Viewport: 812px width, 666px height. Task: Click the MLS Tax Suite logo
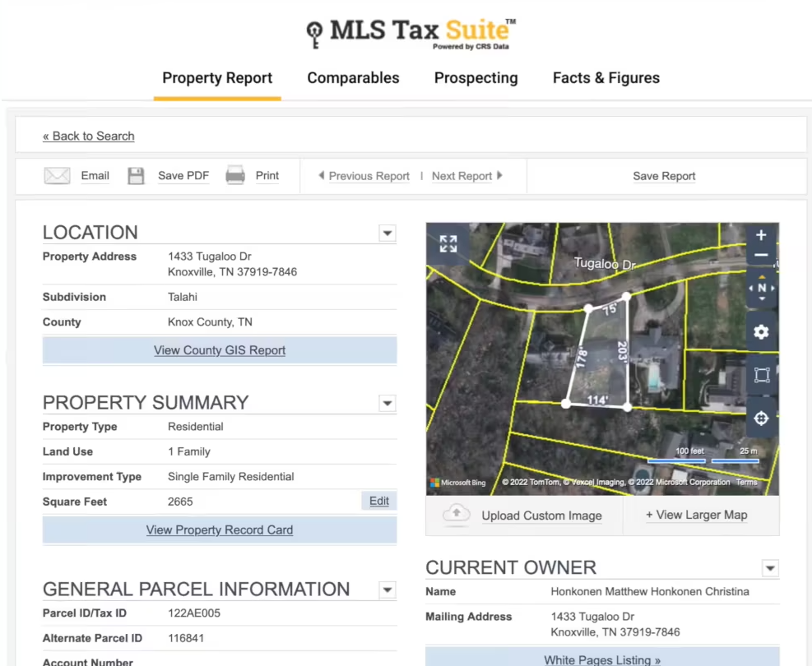tap(411, 33)
